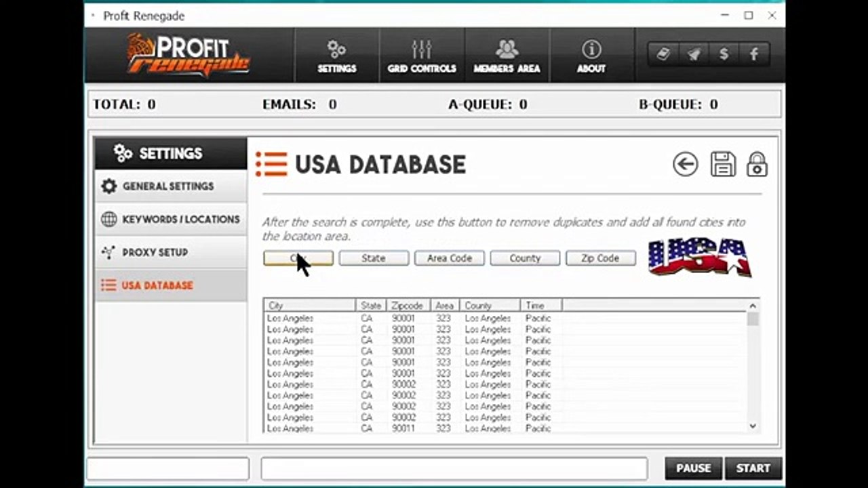Open the Settings toolbar icon
868x488 pixels.
point(337,56)
